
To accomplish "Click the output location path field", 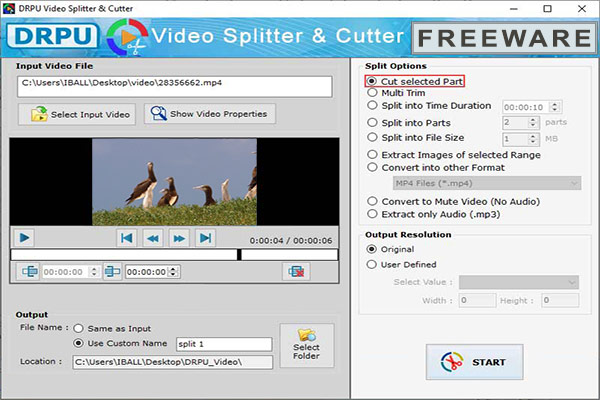I will [x=173, y=362].
